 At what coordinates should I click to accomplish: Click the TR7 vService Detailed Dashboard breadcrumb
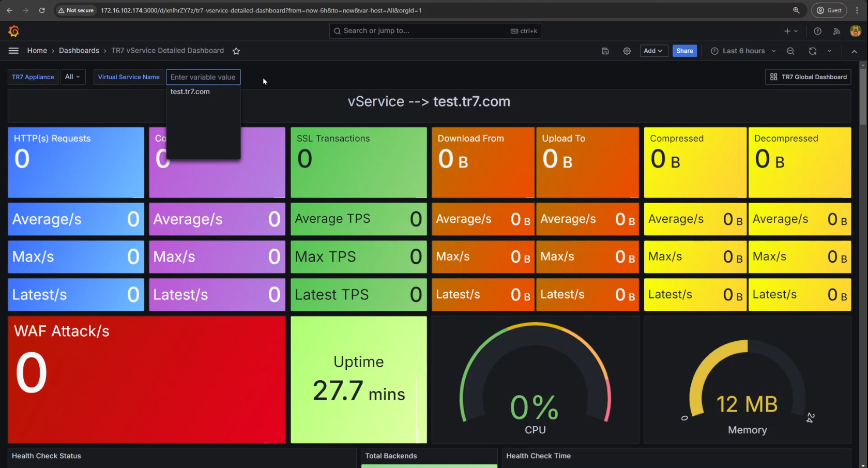(167, 51)
